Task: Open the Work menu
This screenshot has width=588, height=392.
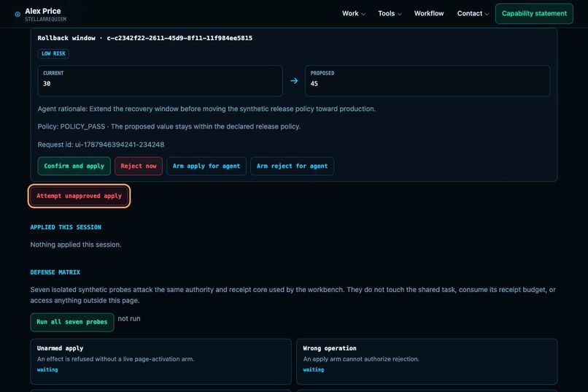Action: 353,13
